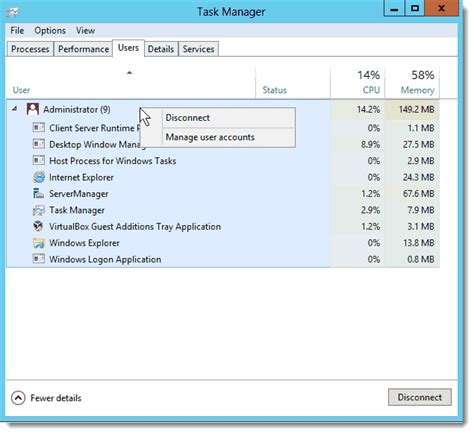
Task: Close the Task Manager window
Action: point(442,8)
